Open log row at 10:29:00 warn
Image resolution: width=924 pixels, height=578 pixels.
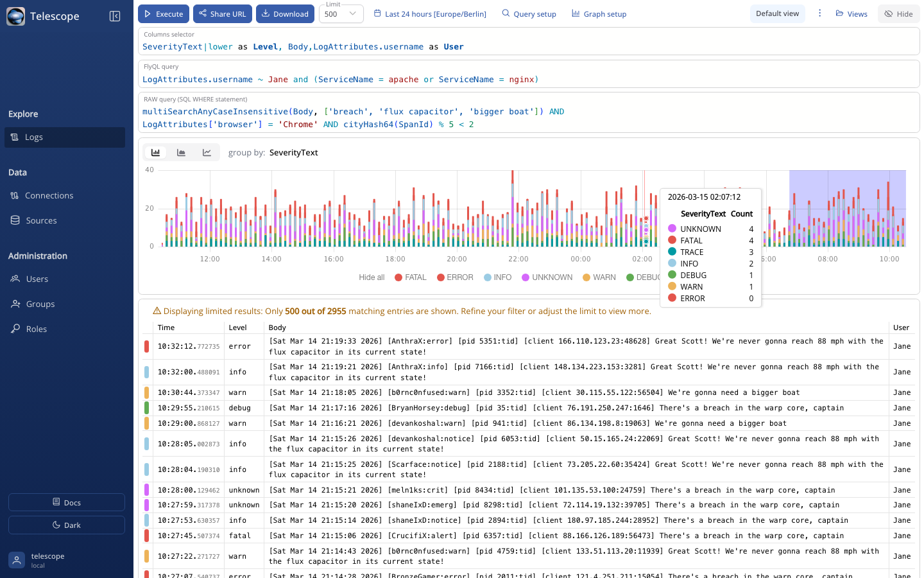(x=529, y=423)
